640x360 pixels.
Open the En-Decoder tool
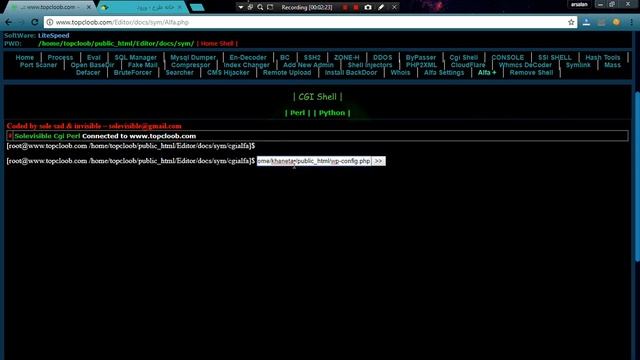248,58
